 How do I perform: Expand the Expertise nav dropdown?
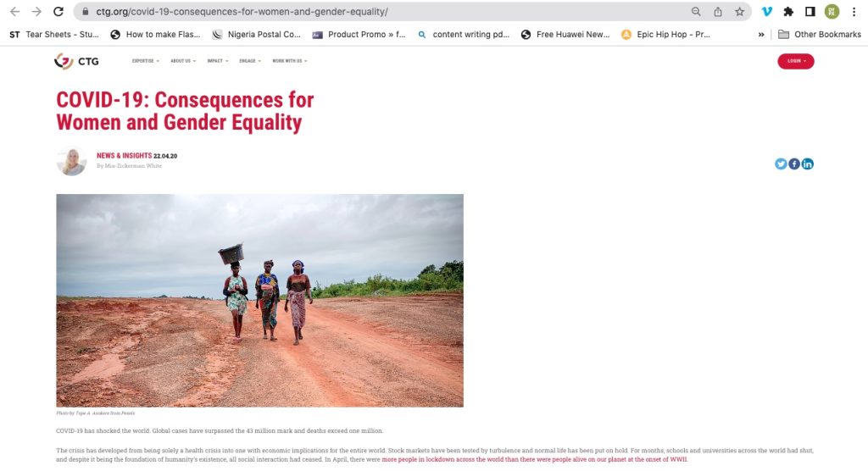pos(146,61)
